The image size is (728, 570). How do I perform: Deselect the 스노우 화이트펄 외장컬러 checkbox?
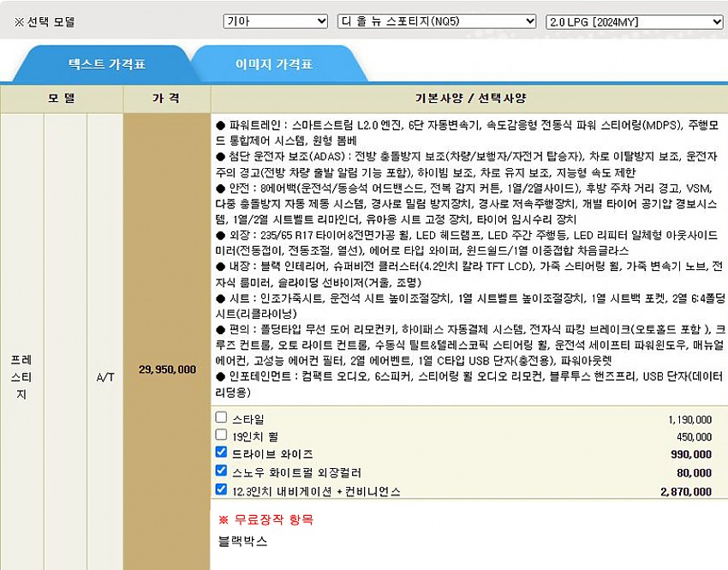[222, 471]
